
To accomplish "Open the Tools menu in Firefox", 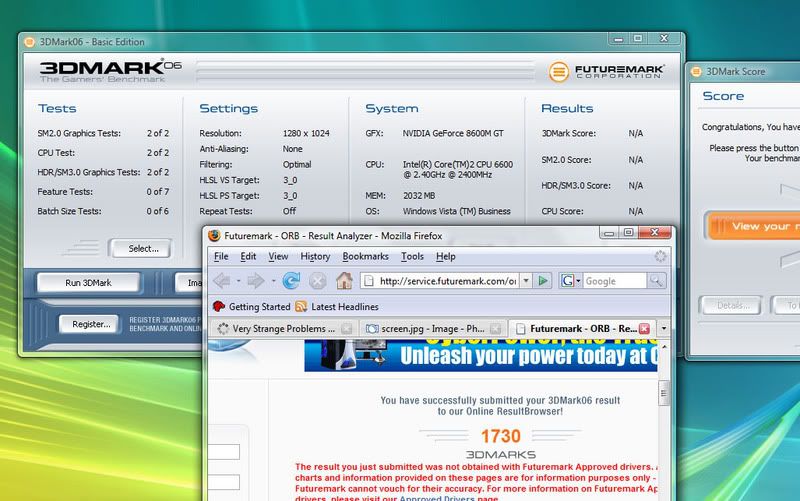I will click(412, 256).
